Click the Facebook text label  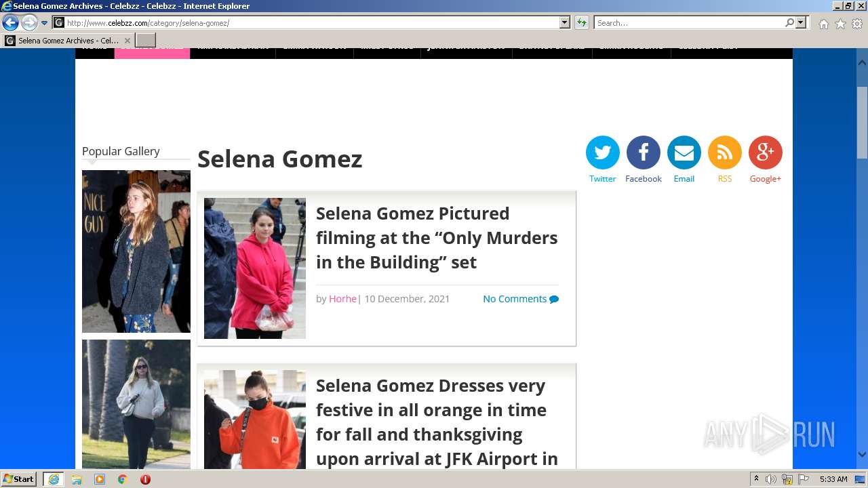pyautogui.click(x=643, y=179)
